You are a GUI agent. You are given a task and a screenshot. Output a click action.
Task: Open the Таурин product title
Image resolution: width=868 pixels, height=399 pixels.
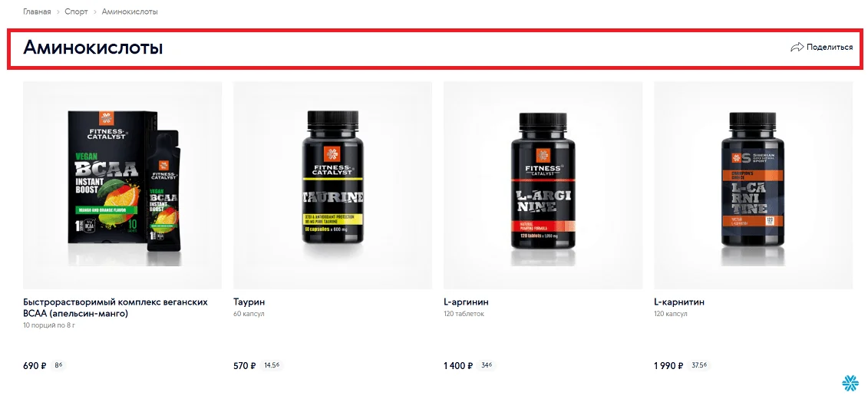[x=249, y=302]
